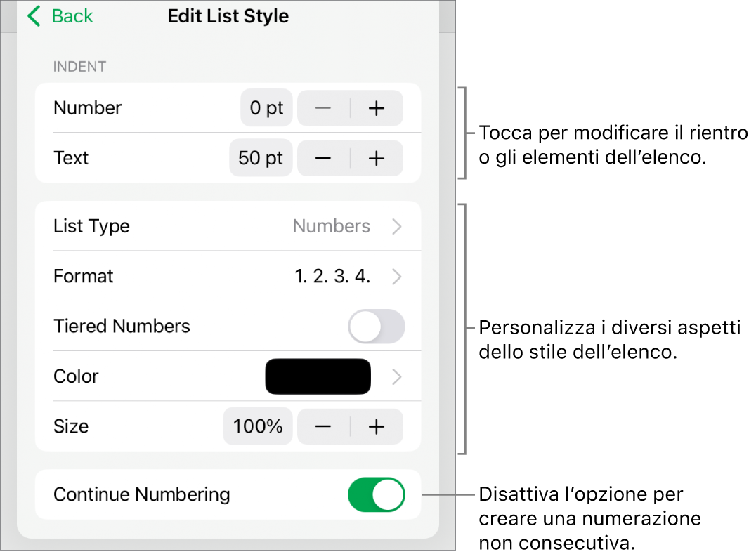Decrease the number Size below 100%
The width and height of the screenshot is (756, 559).
[x=322, y=426]
